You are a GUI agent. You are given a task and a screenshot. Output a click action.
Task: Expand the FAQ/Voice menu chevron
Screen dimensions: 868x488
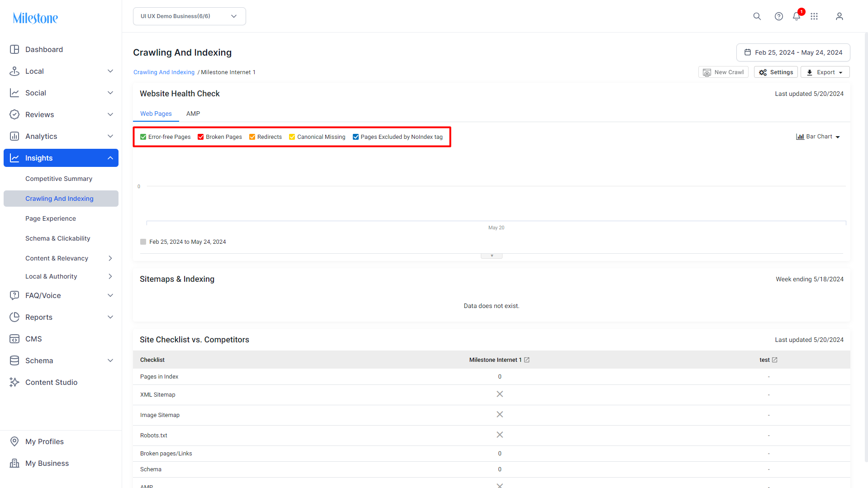tap(110, 295)
